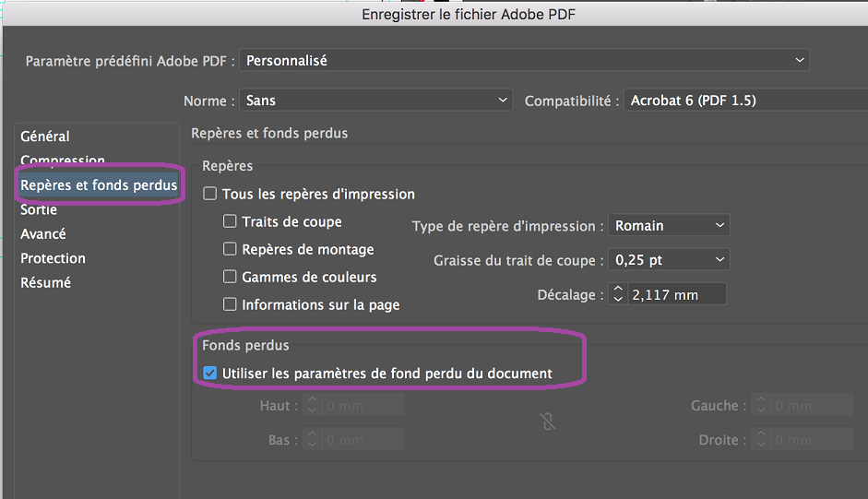Open the Sortie section
The image size is (868, 499).
click(39, 209)
